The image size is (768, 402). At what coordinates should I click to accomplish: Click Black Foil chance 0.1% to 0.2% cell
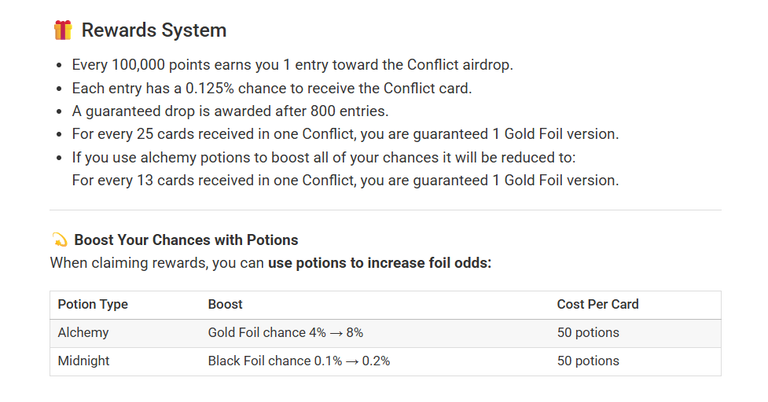click(x=299, y=361)
